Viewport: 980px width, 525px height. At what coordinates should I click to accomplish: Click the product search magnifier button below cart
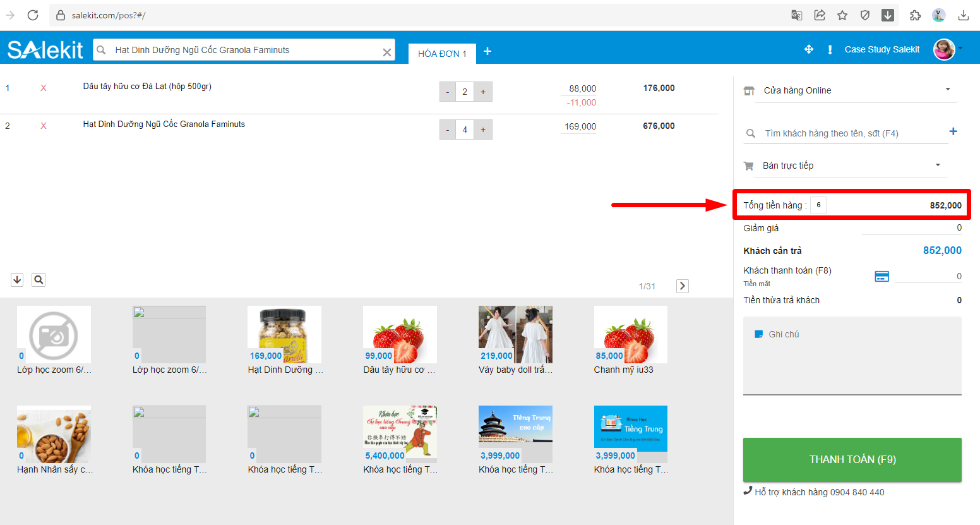(x=39, y=280)
